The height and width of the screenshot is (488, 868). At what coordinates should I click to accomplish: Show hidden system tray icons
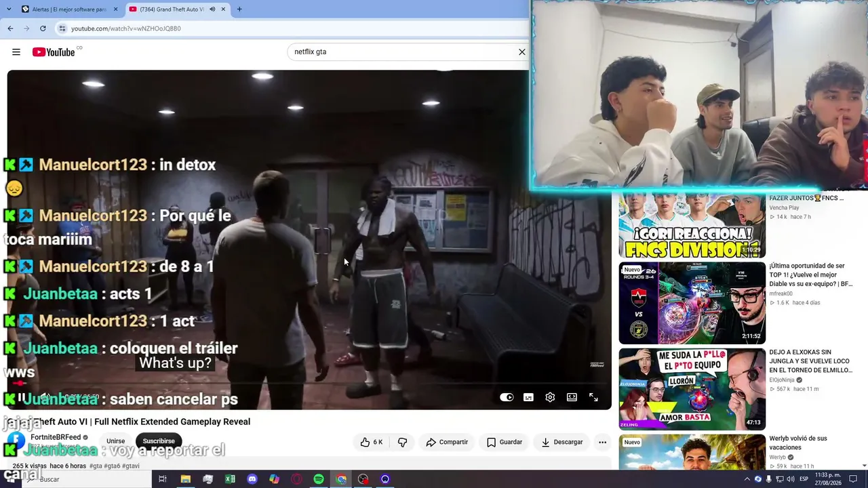coord(747,479)
